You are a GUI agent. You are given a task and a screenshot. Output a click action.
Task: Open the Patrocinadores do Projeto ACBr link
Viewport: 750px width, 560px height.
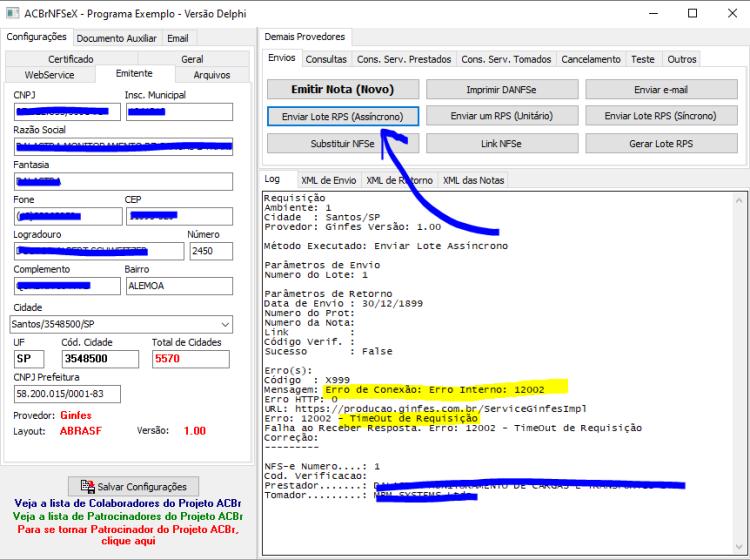tap(128, 516)
